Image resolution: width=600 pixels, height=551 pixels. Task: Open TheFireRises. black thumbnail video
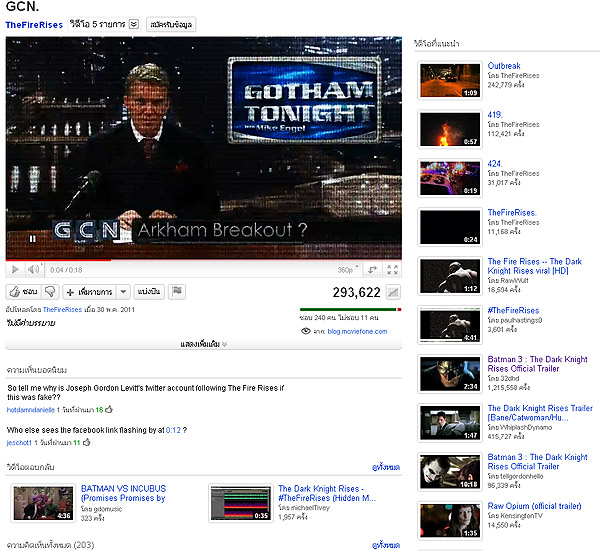450,227
